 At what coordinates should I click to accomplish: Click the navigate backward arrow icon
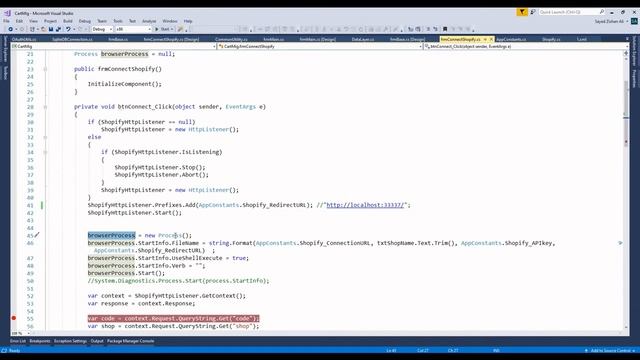coord(10,29)
